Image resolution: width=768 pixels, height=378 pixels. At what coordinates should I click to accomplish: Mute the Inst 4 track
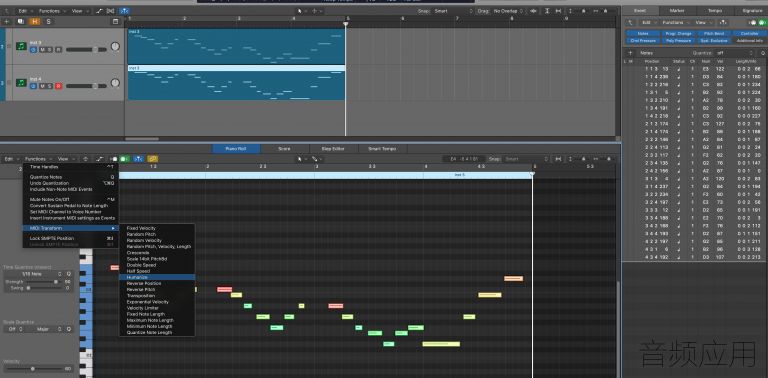[x=42, y=86]
